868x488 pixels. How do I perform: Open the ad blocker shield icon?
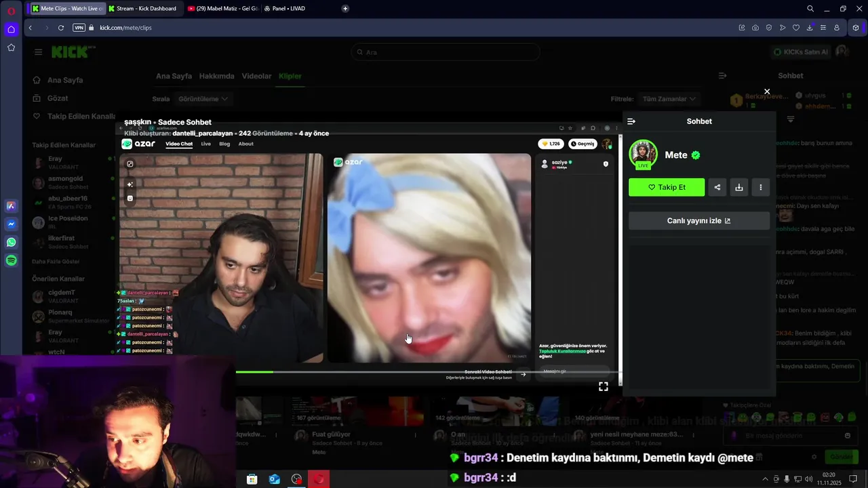769,28
